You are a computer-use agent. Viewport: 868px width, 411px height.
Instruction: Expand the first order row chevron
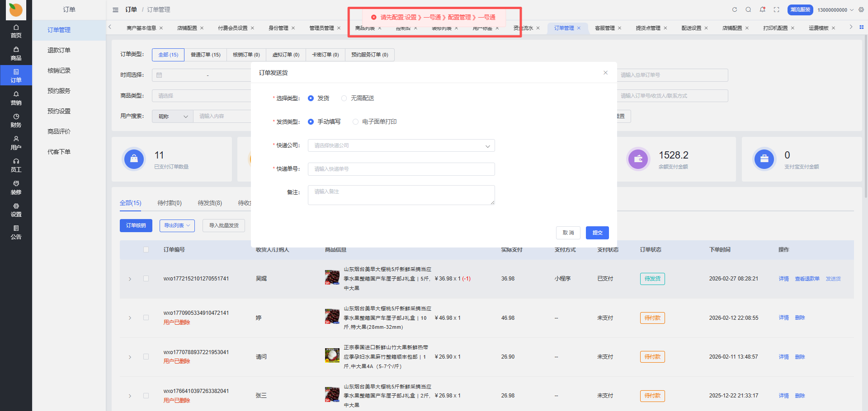coord(130,279)
